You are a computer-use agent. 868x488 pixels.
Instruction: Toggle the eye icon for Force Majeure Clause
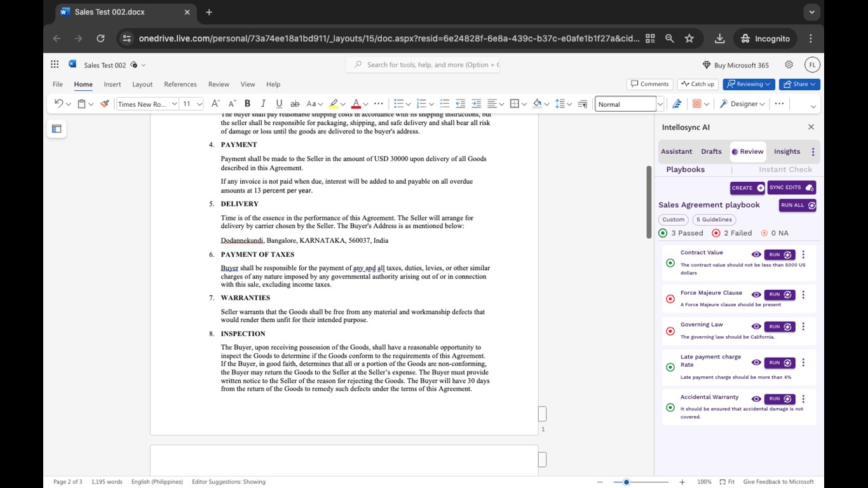(756, 295)
